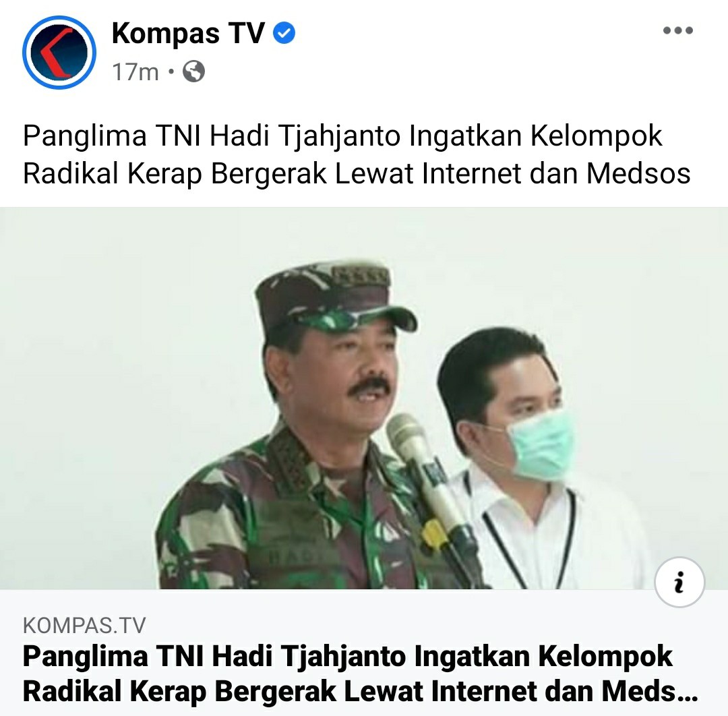Tap the globe public audience icon

pyautogui.click(x=193, y=71)
